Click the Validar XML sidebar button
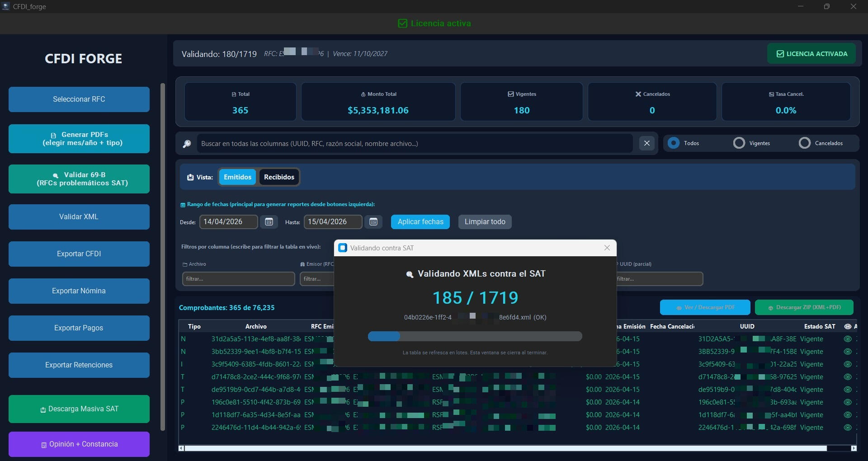 click(x=79, y=217)
